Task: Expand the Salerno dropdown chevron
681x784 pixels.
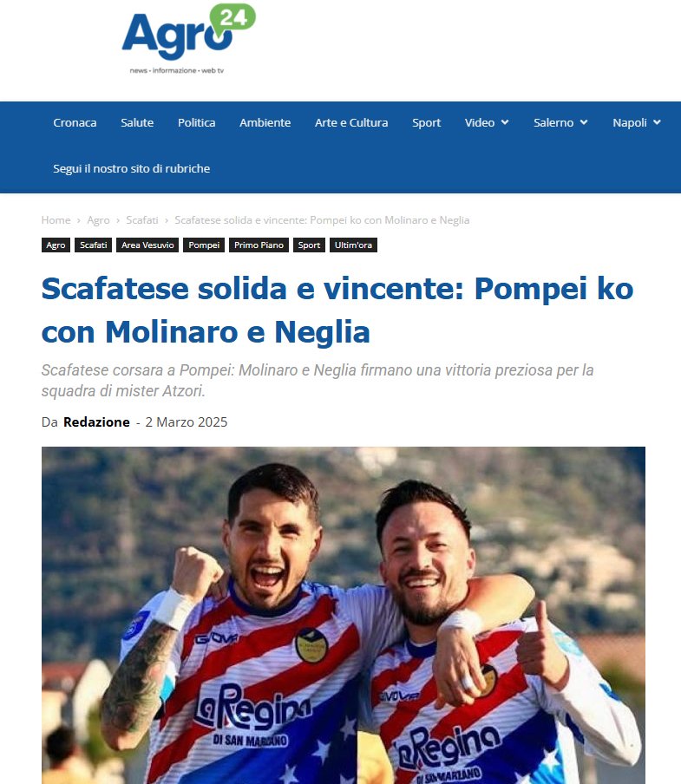Action: [584, 122]
